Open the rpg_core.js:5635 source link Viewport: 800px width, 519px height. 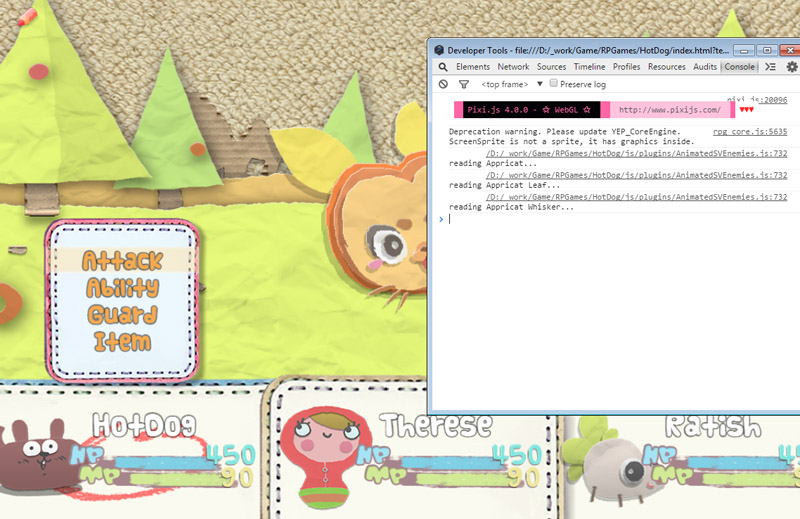click(749, 132)
